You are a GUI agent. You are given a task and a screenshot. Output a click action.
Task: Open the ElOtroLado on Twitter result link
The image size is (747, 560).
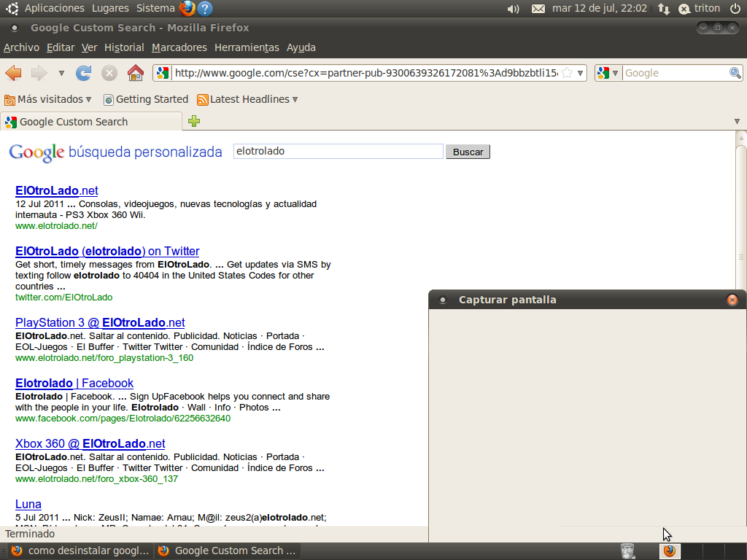[107, 252]
